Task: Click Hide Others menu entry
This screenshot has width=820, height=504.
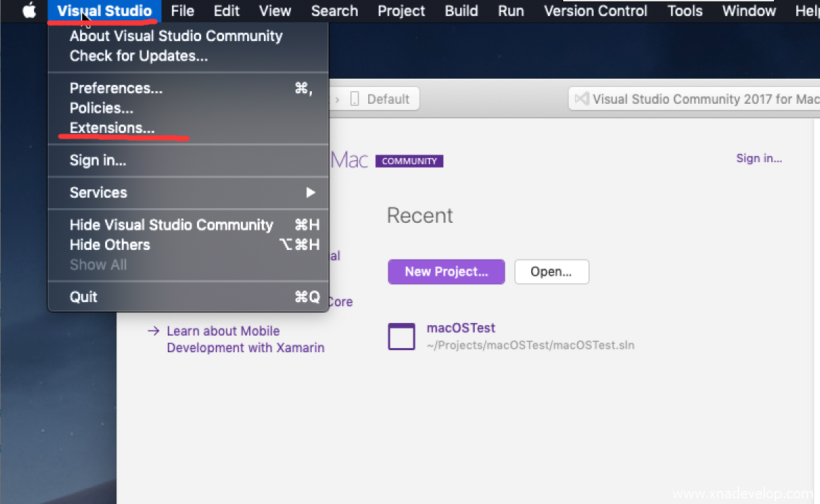Action: click(x=109, y=245)
